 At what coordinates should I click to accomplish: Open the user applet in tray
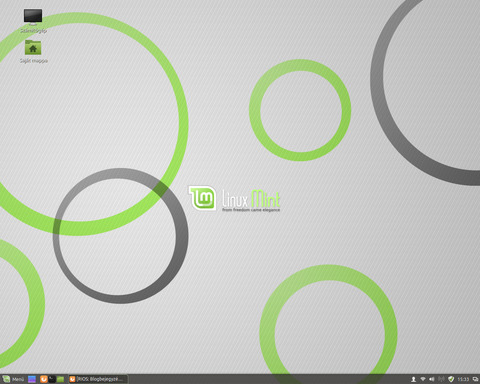coord(413,379)
